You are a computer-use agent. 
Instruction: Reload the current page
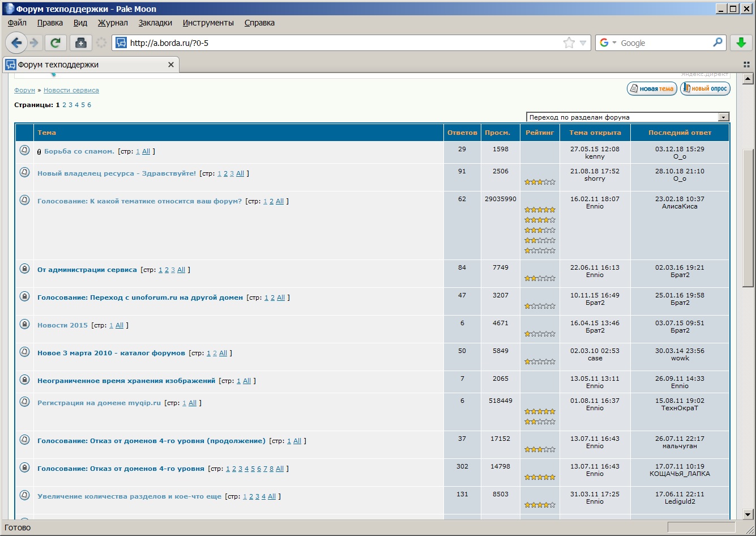coord(55,42)
